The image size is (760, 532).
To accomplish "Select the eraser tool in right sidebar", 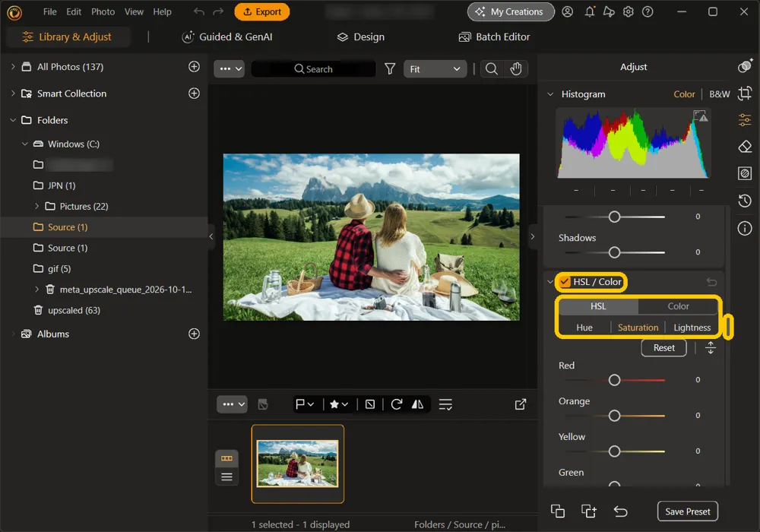I will click(x=745, y=147).
